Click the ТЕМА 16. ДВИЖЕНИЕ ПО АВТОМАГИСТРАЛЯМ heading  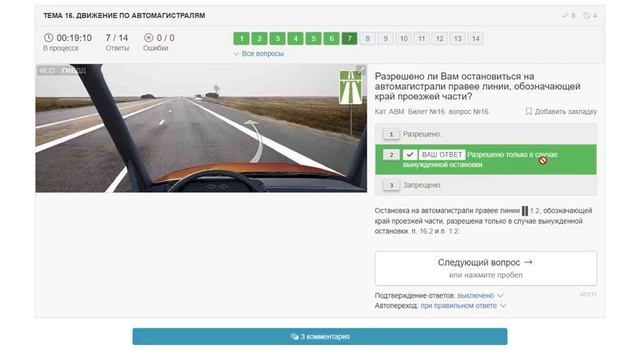124,16
